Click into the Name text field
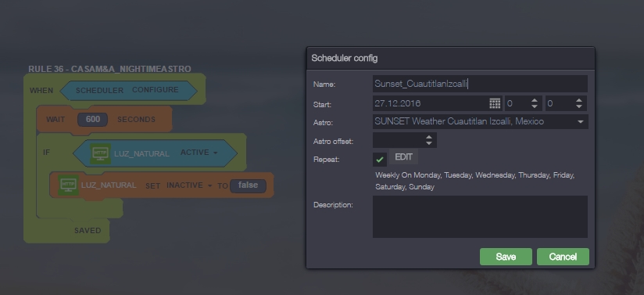Screen dimensions: 644x295 (480, 84)
